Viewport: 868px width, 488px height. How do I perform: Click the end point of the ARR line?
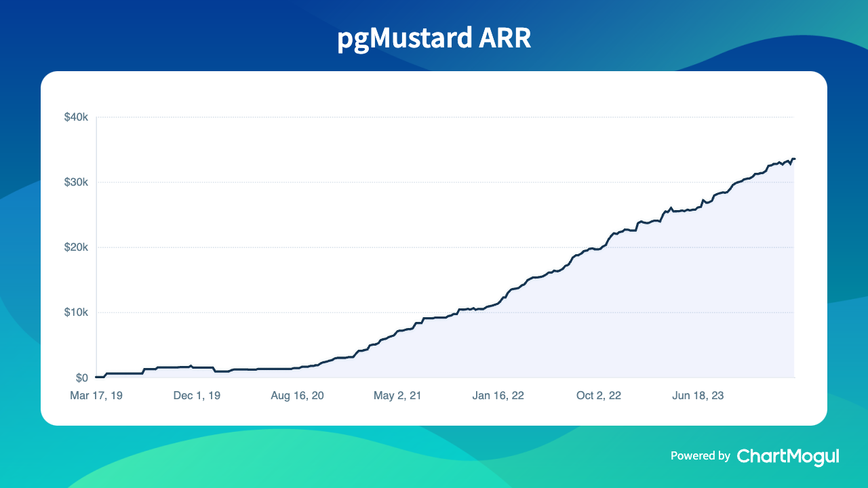(x=794, y=159)
